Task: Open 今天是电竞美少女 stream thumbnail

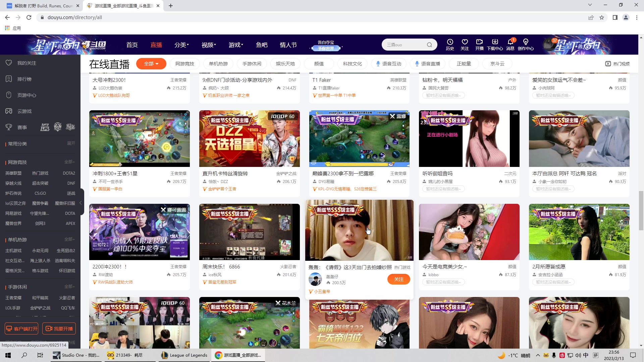Action: click(469, 232)
